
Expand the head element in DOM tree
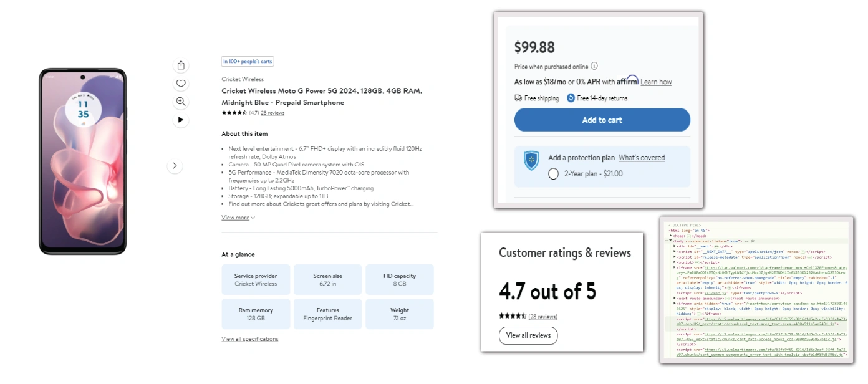[x=671, y=236]
